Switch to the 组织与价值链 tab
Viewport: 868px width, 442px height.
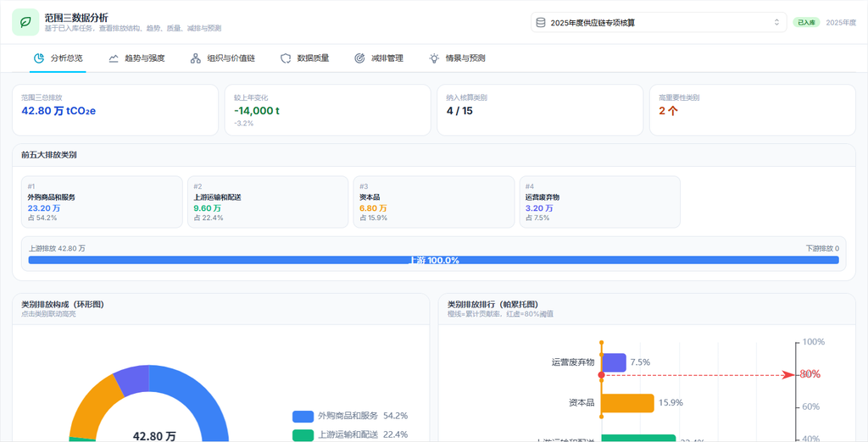point(223,58)
